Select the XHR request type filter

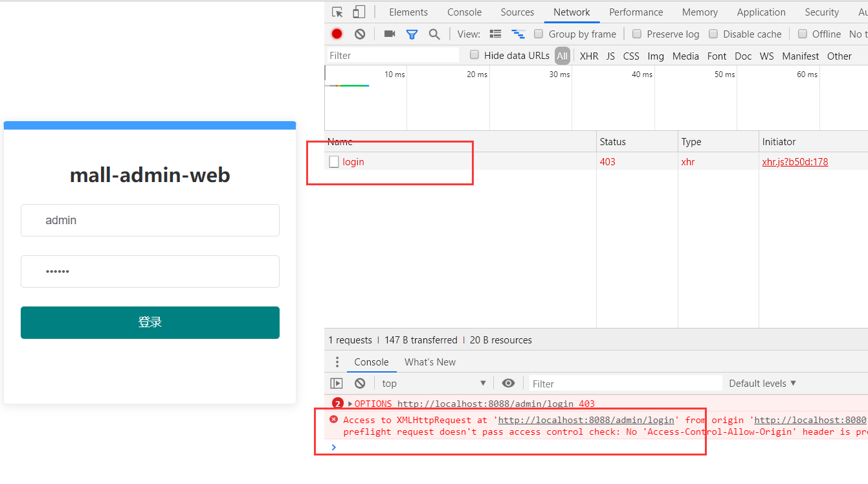(x=588, y=56)
